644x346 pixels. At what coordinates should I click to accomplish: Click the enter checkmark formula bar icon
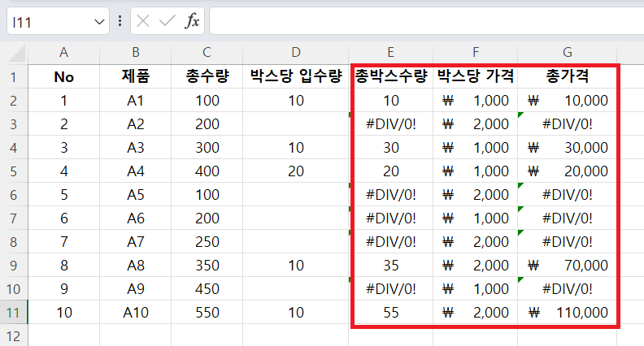(168, 20)
